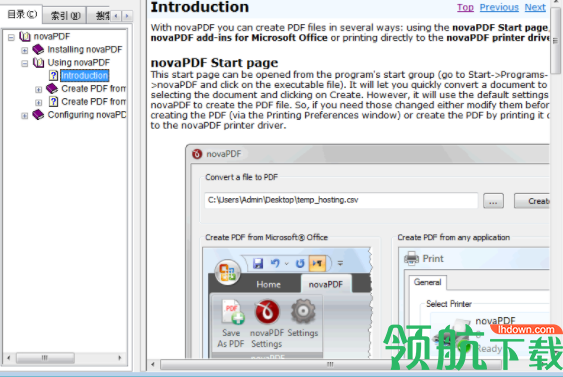Switch to the 索引 (Index) tab
The height and width of the screenshot is (377, 563).
[65, 15]
